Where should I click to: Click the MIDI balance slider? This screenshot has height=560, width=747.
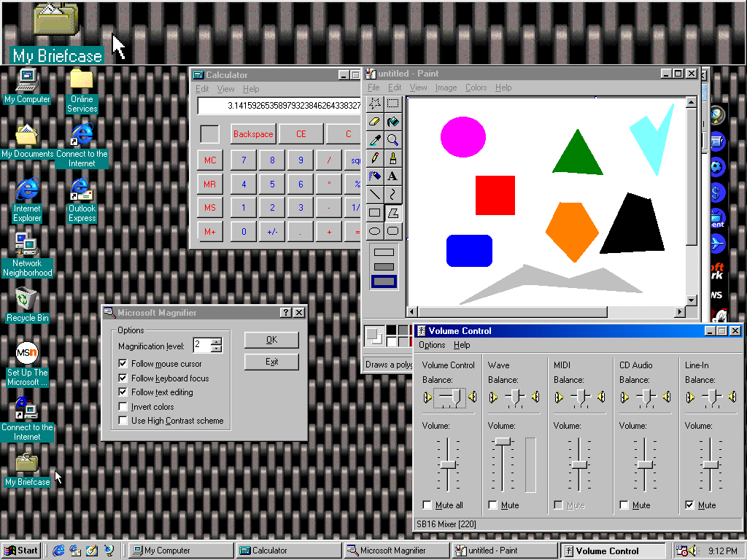click(581, 397)
